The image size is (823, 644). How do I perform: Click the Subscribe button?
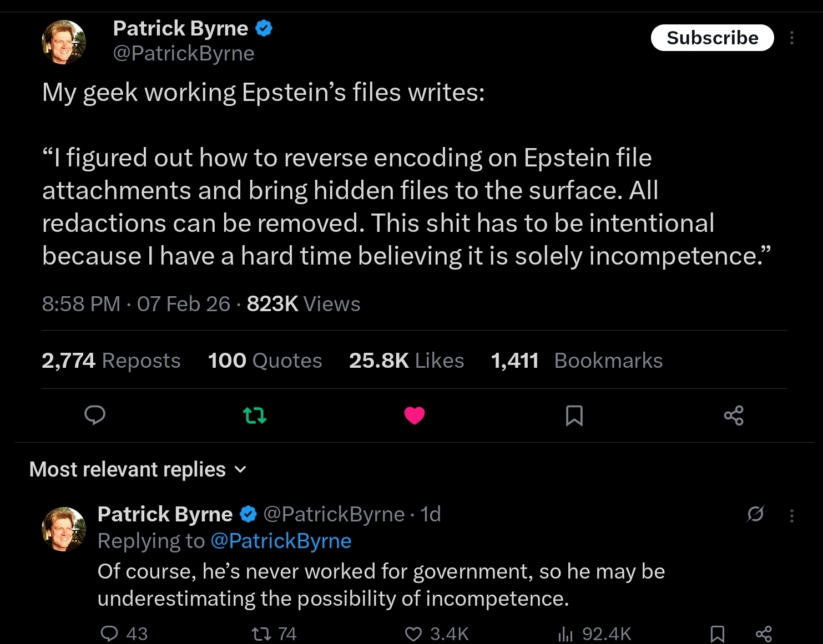click(712, 38)
